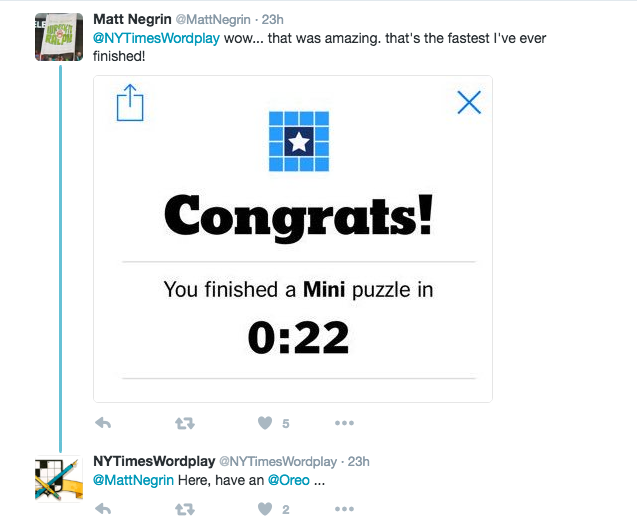Close the Congrats puzzle card
The width and height of the screenshot is (637, 528).
(468, 102)
